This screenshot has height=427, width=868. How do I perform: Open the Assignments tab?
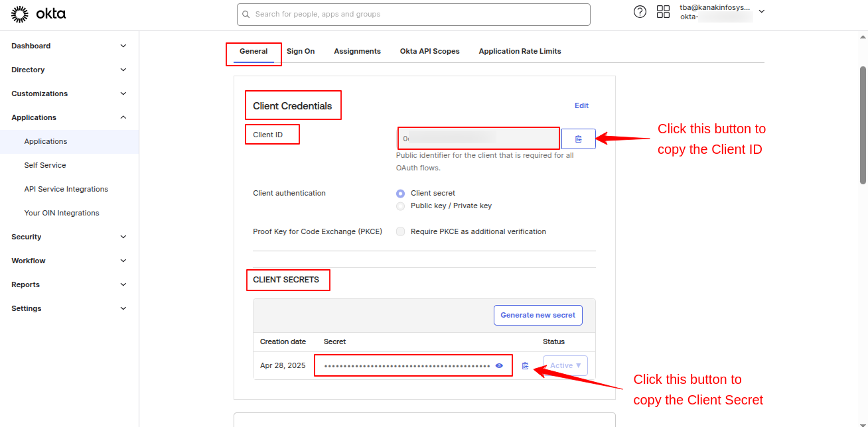tap(357, 51)
